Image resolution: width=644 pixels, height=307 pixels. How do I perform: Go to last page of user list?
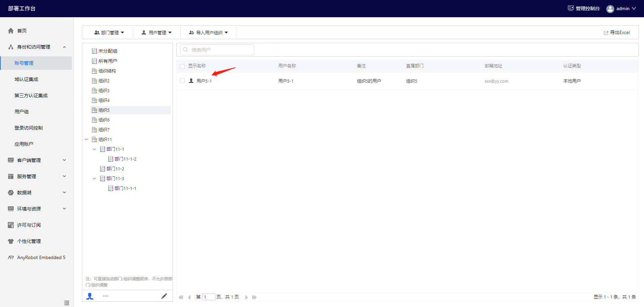[255, 297]
